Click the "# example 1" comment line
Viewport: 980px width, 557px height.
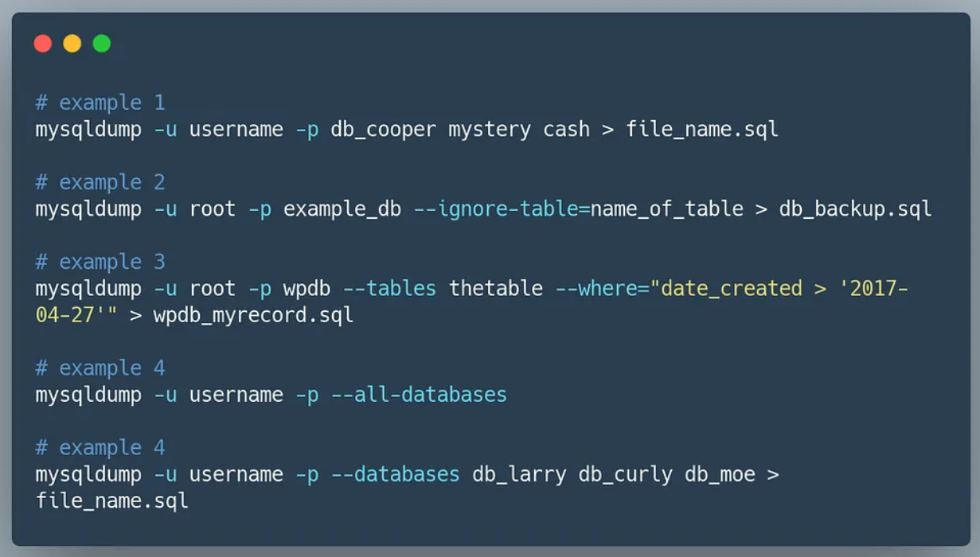pos(100,103)
